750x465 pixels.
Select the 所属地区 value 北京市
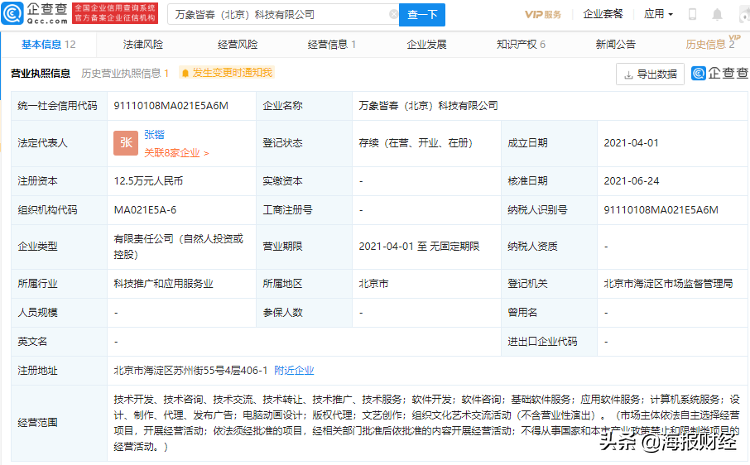click(x=374, y=284)
